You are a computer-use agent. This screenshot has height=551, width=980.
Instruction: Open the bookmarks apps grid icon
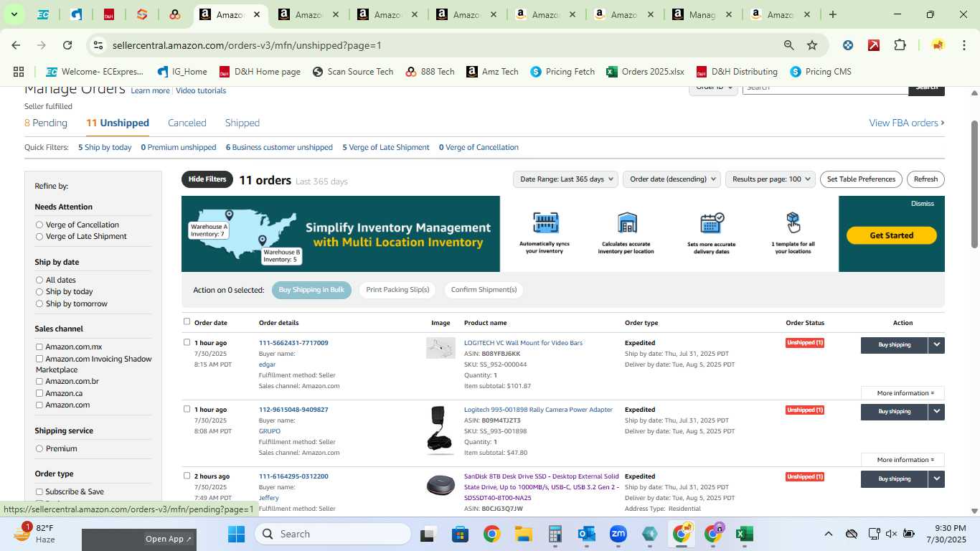click(x=19, y=72)
